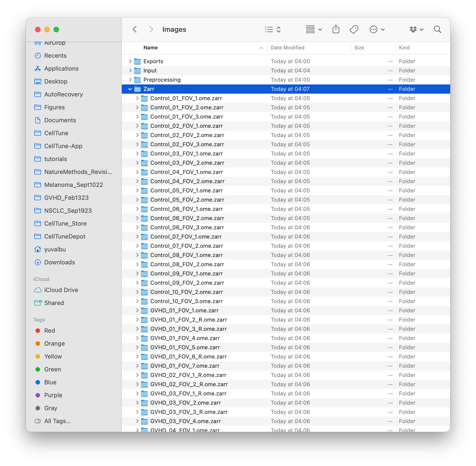The height and width of the screenshot is (466, 476).
Task: Select the GVHD_01_FOV_4.ome.zarr folder
Action: pos(185,338)
